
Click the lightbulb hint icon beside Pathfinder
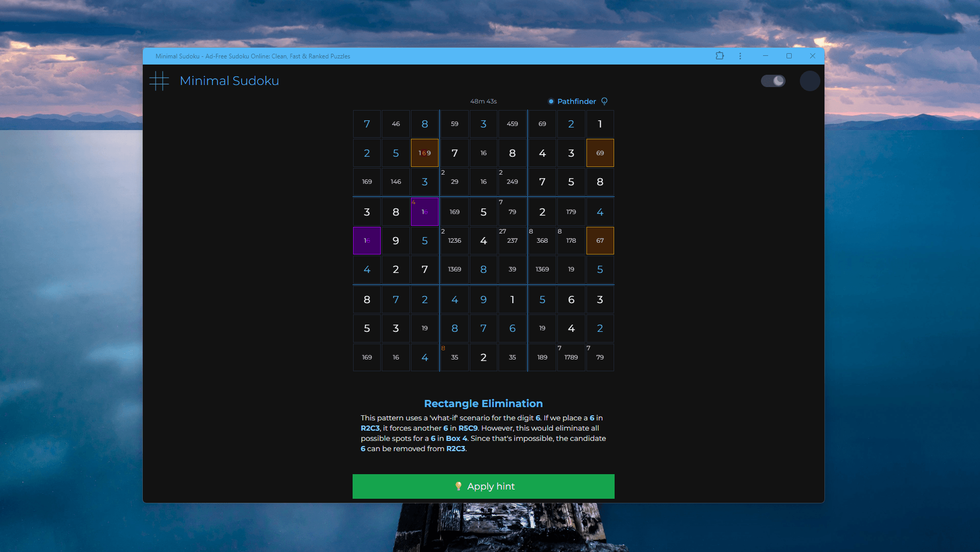pyautogui.click(x=605, y=101)
